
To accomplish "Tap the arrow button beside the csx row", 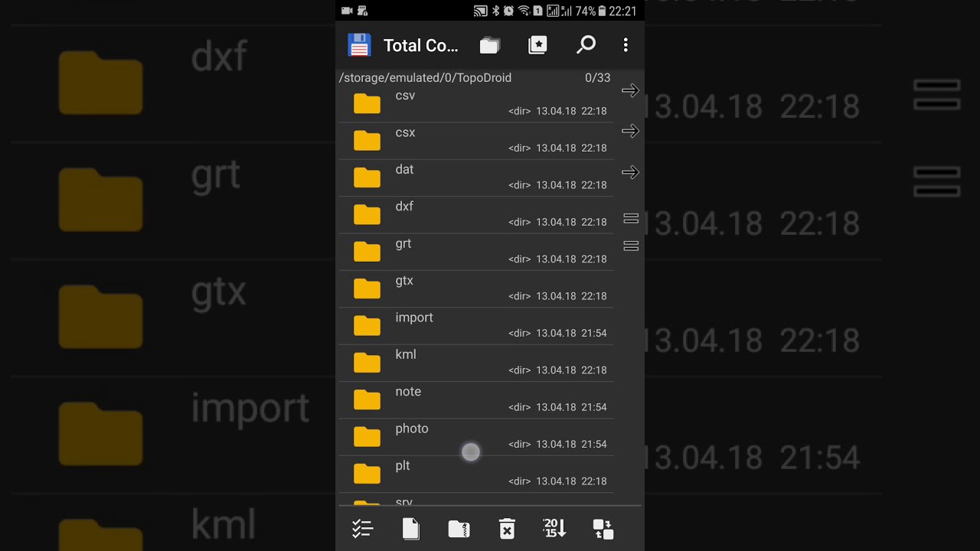I will [630, 132].
